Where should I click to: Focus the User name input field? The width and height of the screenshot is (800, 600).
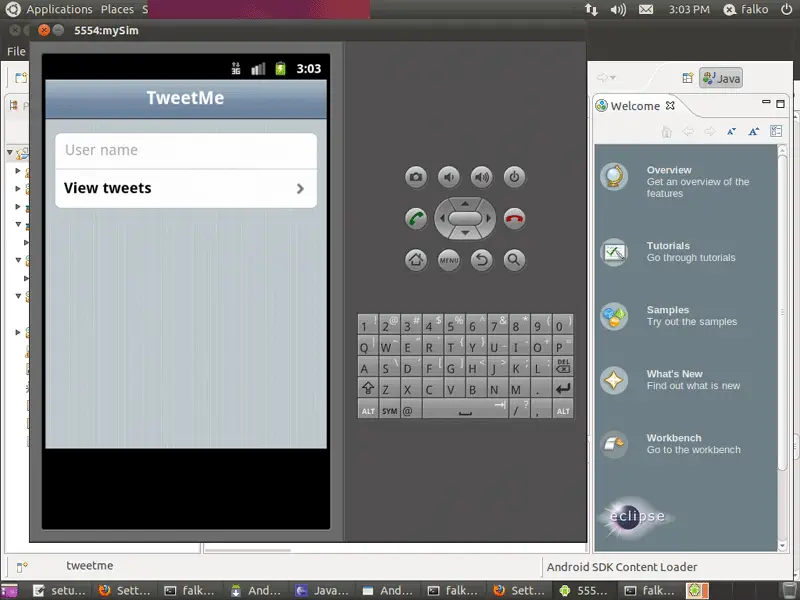[x=186, y=151]
